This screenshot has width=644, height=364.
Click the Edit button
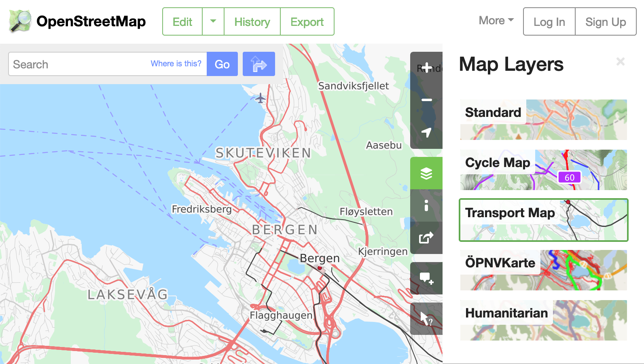click(182, 21)
